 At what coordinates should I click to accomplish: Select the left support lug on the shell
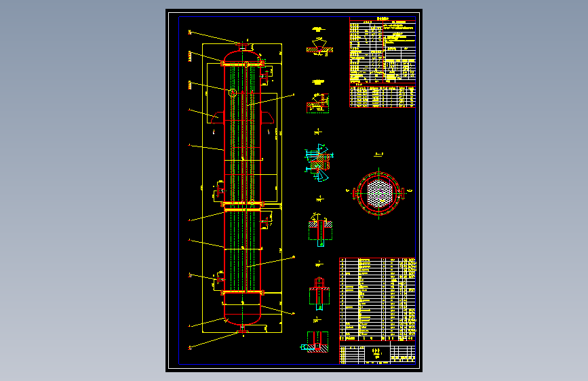pyautogui.click(x=218, y=117)
